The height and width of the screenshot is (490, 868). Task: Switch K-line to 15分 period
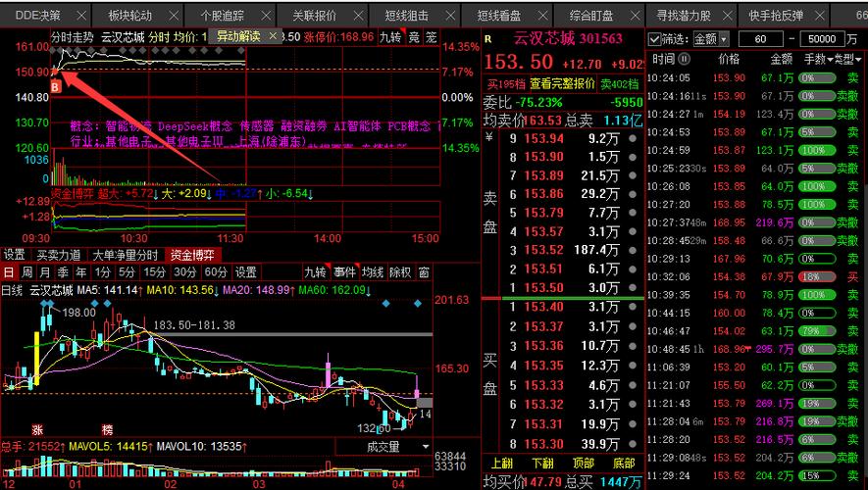pyautogui.click(x=154, y=272)
